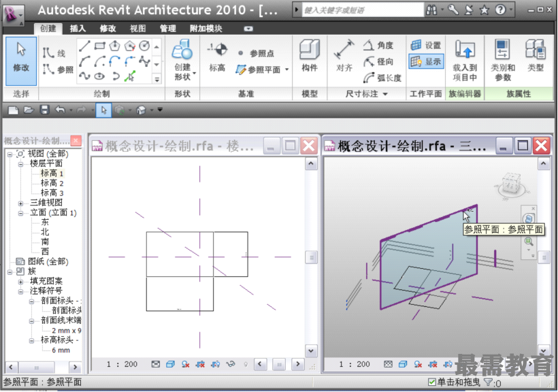Viewport: 558px width, 392px height.
Task: Click the work plane Set (设置) button
Action: 425,45
